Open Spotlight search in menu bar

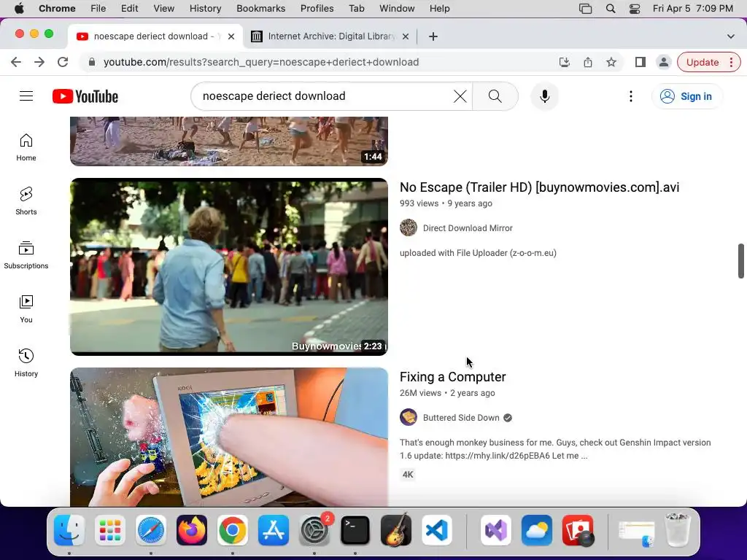tap(611, 9)
